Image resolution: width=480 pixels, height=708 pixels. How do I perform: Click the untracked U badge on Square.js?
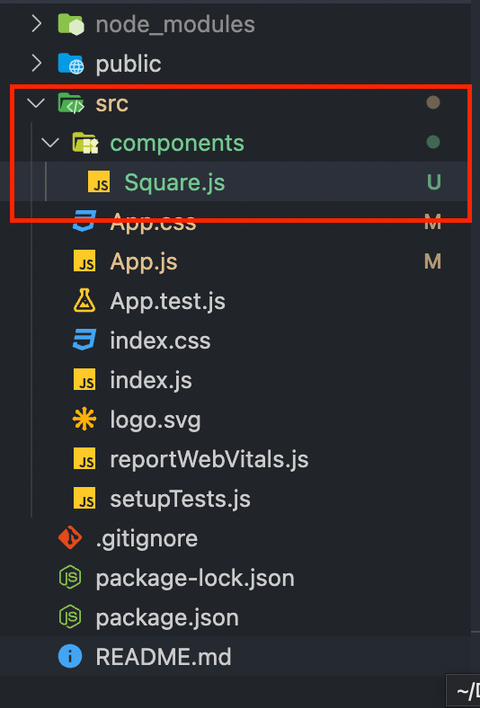pos(433,182)
